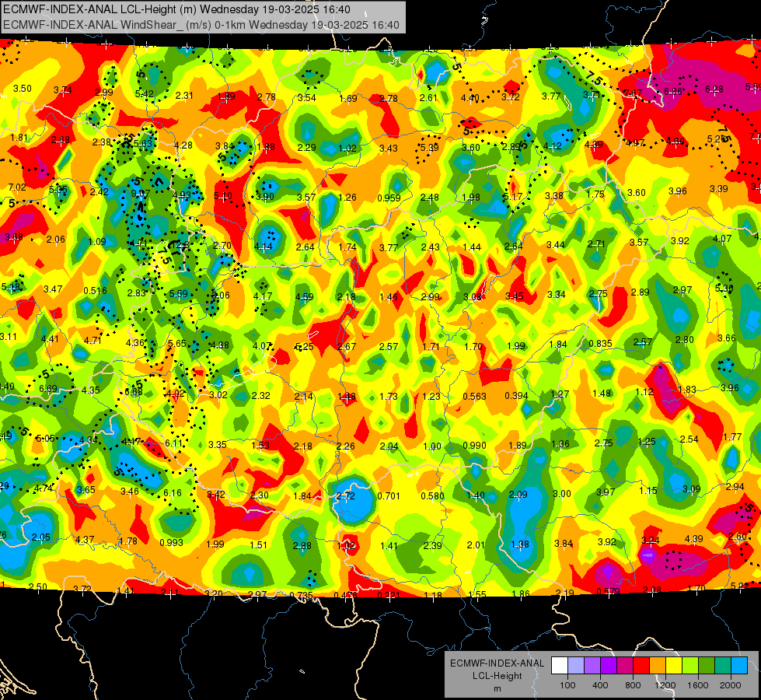Click the legend tick label 400

click(x=600, y=685)
